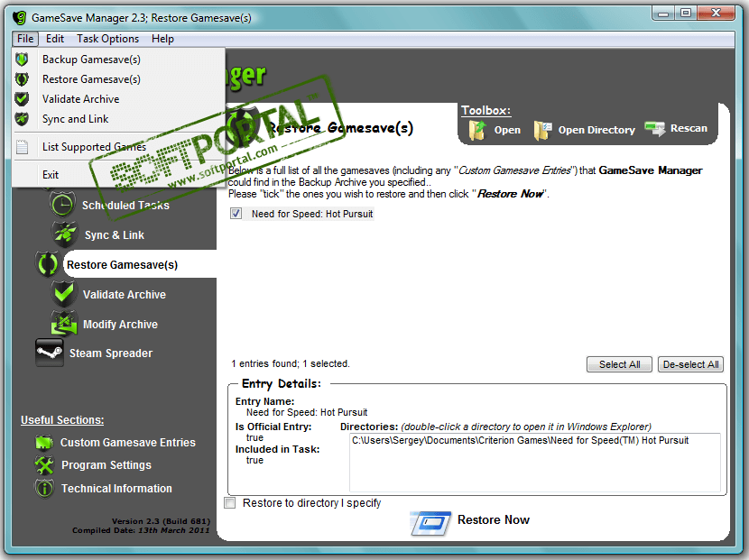Click the Open Directory label
749x560 pixels.
click(596, 130)
